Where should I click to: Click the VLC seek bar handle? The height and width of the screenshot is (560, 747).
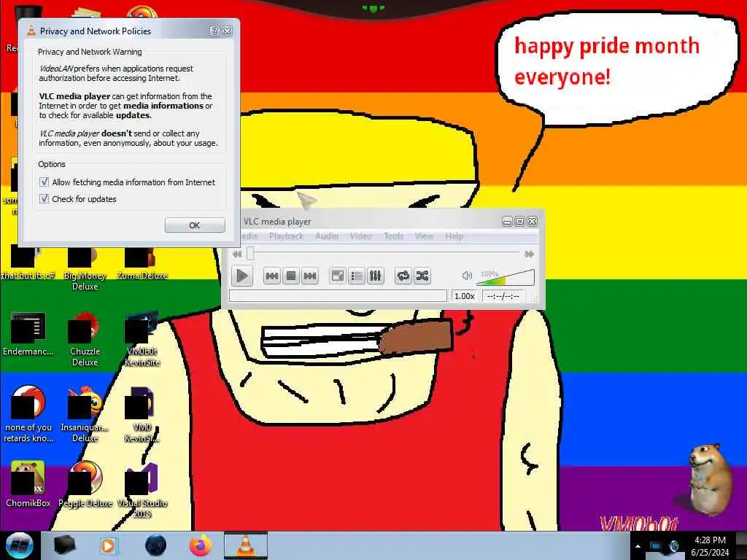[x=250, y=254]
